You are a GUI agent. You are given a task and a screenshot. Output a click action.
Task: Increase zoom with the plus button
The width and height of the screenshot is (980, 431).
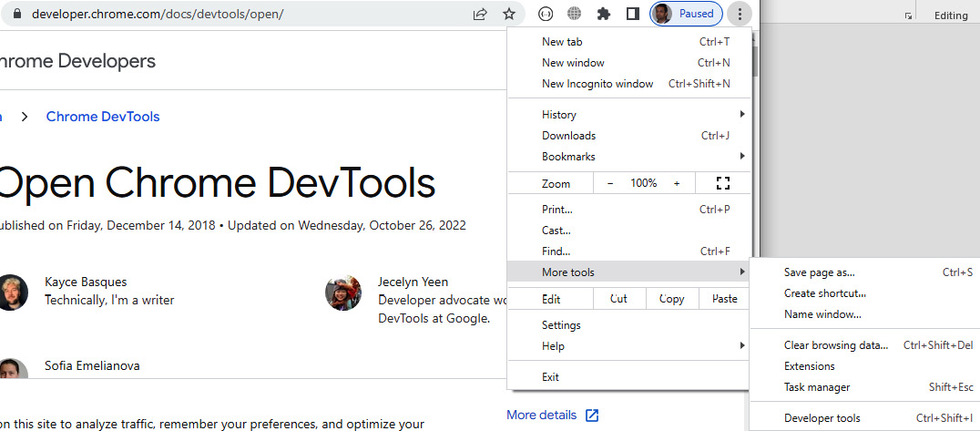tap(676, 183)
